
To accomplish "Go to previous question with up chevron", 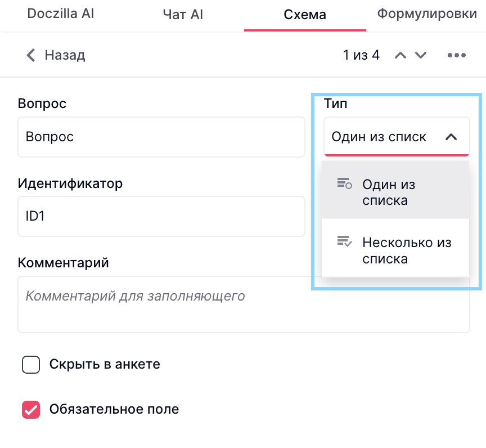I will point(400,55).
